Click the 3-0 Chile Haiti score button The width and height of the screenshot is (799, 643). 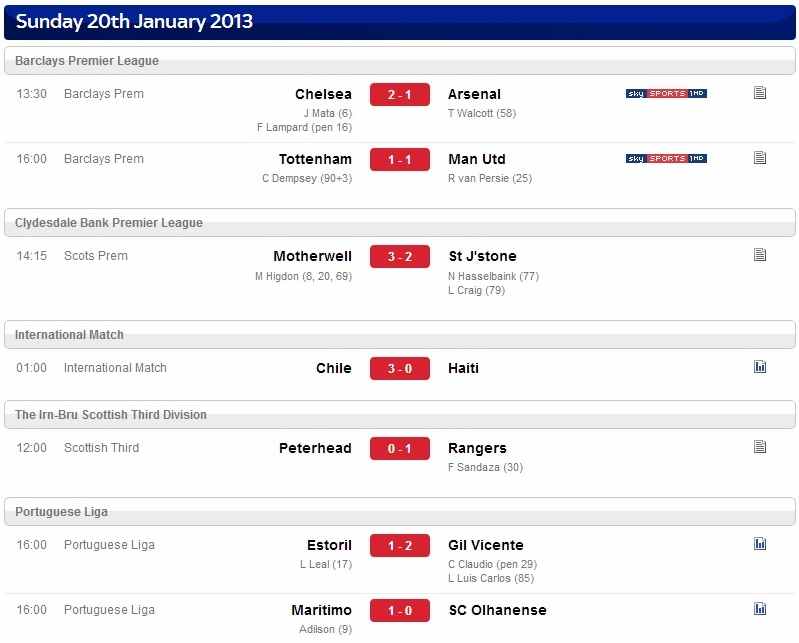click(400, 368)
